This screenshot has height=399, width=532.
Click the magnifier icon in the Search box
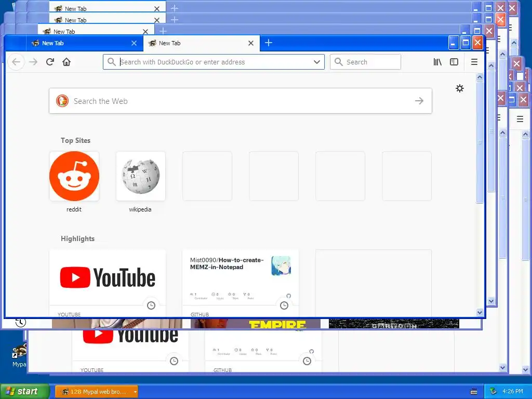(338, 62)
